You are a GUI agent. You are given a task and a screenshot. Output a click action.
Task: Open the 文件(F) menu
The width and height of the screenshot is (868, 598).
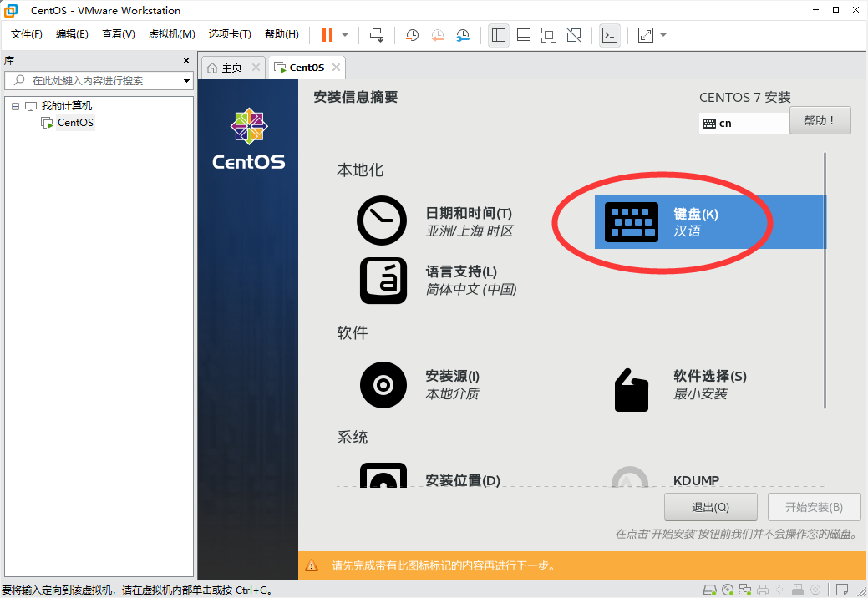click(27, 34)
